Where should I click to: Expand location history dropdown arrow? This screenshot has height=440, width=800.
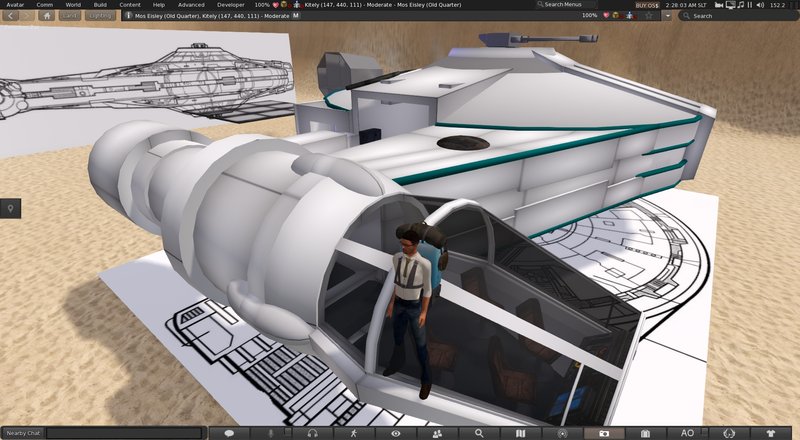pyautogui.click(x=667, y=16)
